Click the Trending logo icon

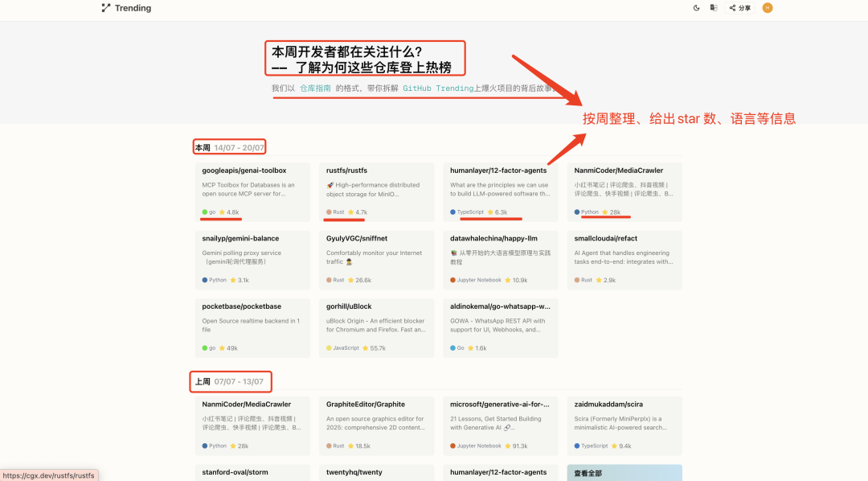pos(106,8)
